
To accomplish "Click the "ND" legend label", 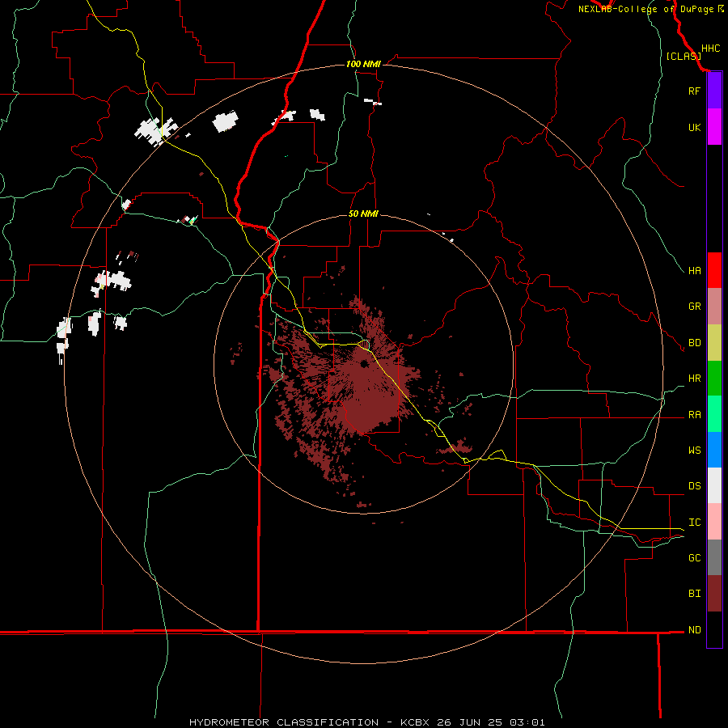I will (695, 629).
